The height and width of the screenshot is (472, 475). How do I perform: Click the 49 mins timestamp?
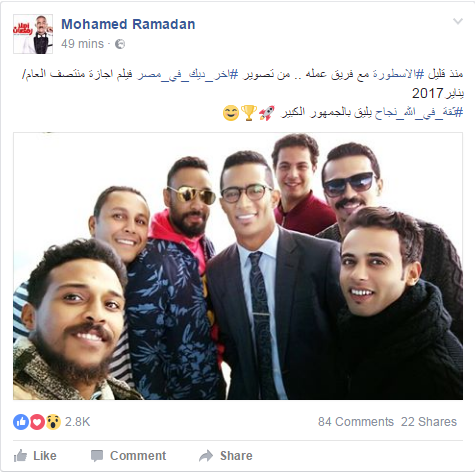(x=82, y=44)
